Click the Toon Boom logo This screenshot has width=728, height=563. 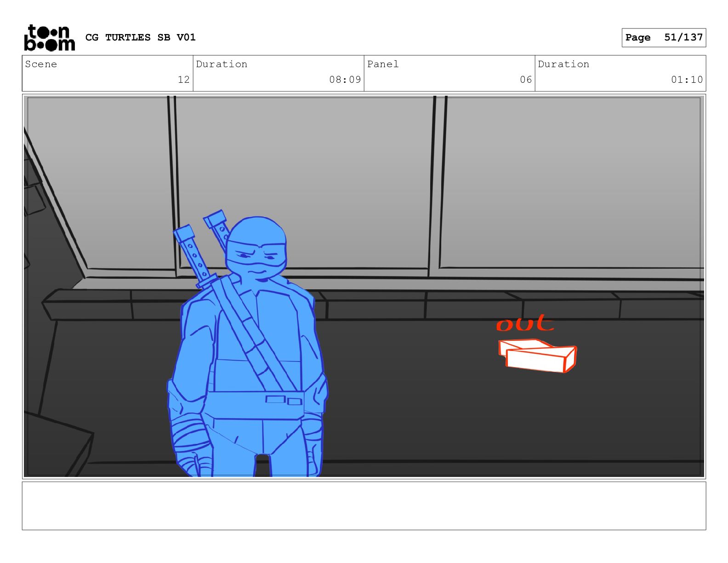[x=49, y=38]
